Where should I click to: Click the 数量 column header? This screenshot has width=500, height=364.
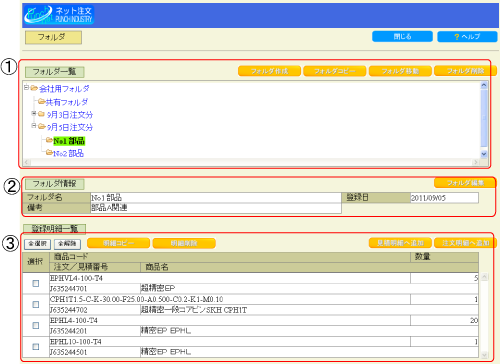[444, 257]
